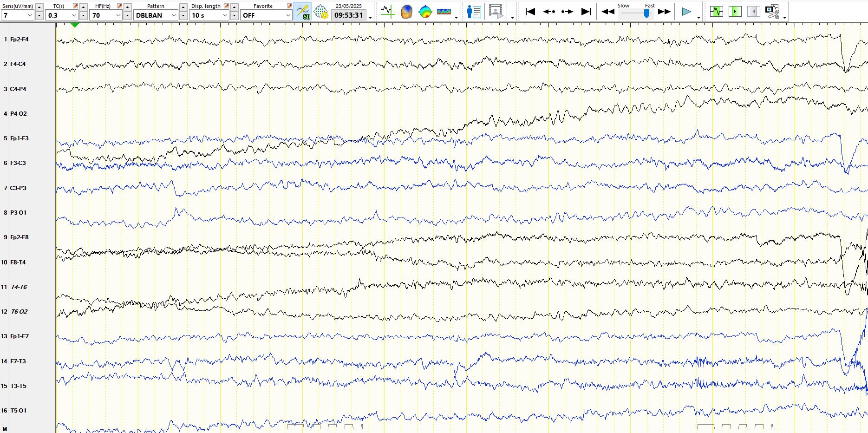Expand the arrow next to the time display
868x433 pixels.
370,18
